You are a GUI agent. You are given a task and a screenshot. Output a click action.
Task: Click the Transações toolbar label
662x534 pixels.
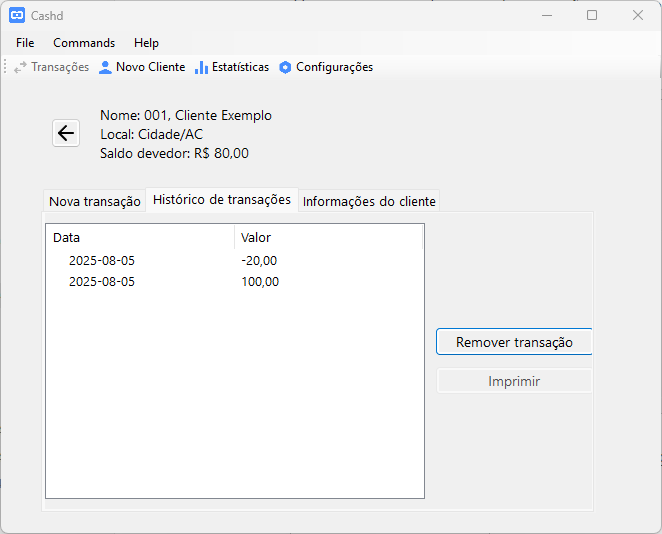(60, 67)
